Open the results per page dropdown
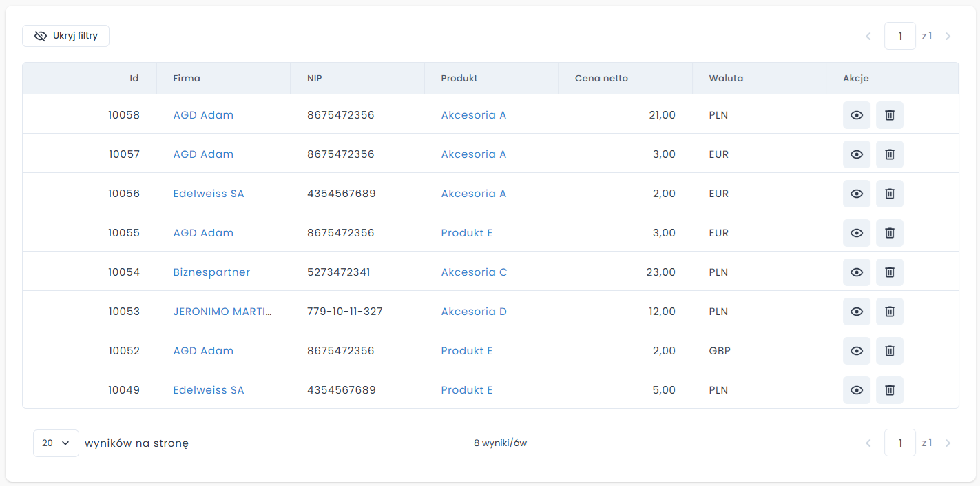This screenshot has width=980, height=486. (x=56, y=443)
